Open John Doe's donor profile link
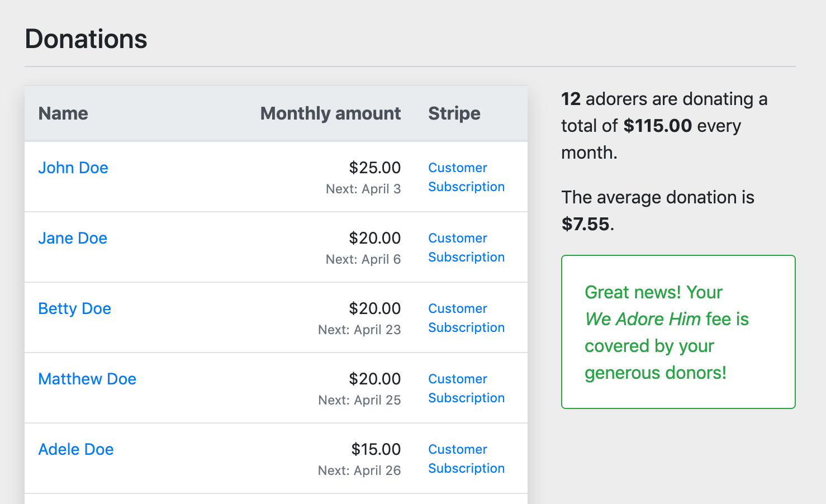Viewport: 826px width, 504px height. [73, 168]
